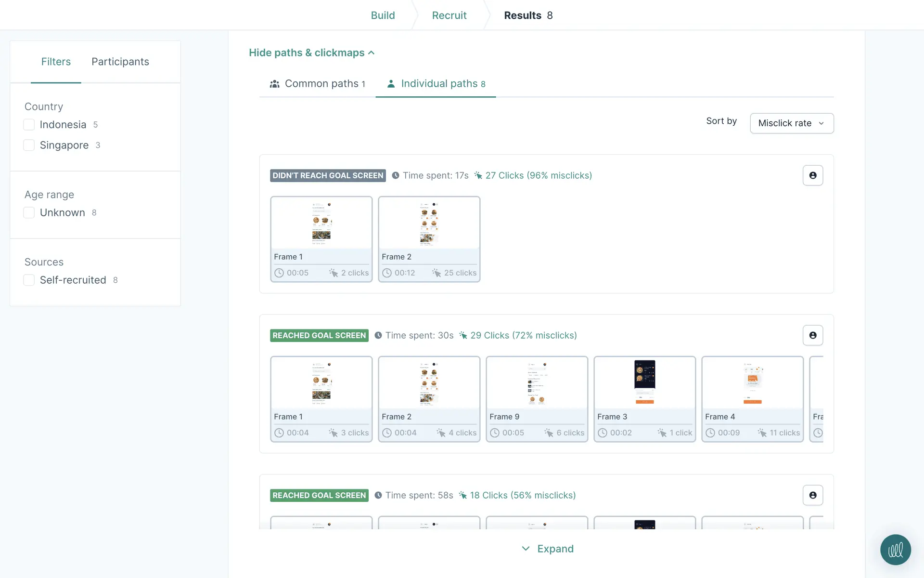The height and width of the screenshot is (578, 924).
Task: Enable the Unknown age range filter
Action: (29, 212)
